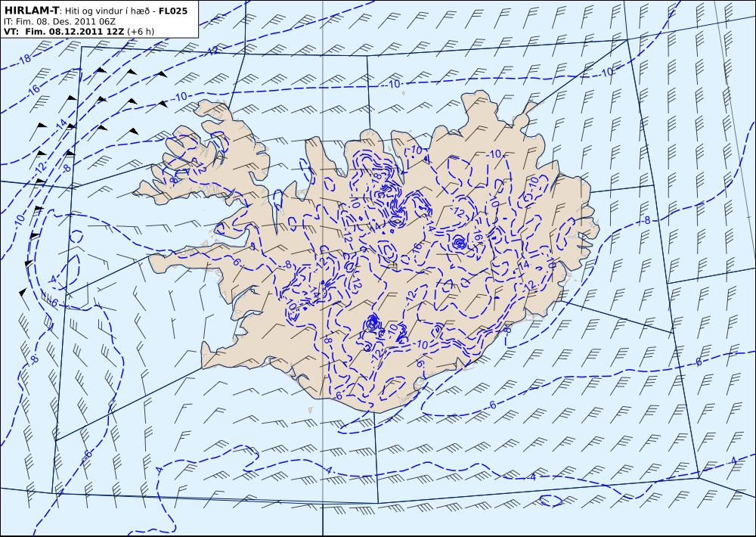
Task: Click the 'VT: Fim. 08.12.2011 12Z' valid time
Action: coord(64,31)
